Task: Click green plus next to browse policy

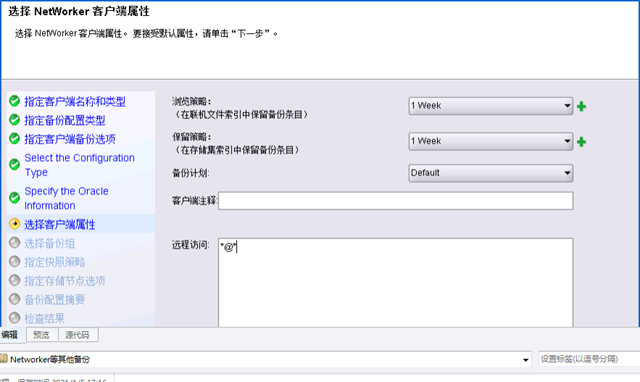Action: coord(581,107)
